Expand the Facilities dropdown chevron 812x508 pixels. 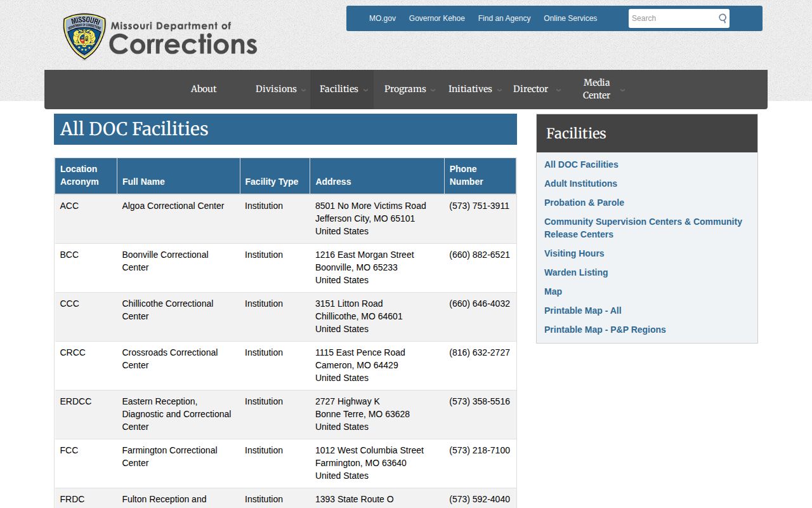pyautogui.click(x=366, y=90)
